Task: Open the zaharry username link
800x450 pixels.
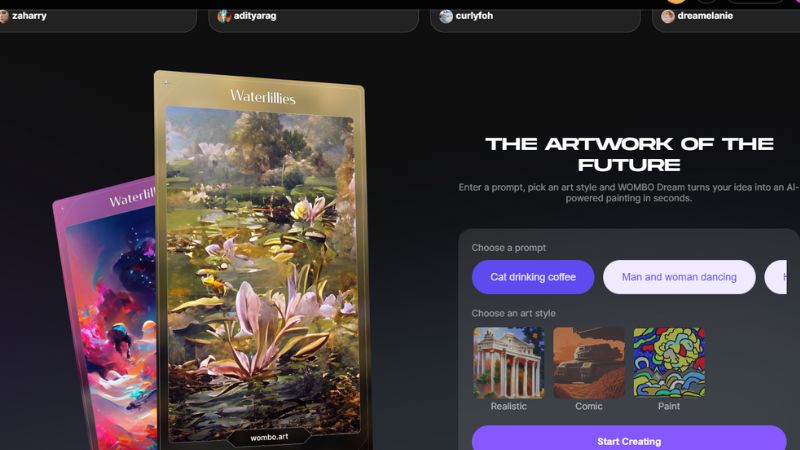Action: click(29, 16)
